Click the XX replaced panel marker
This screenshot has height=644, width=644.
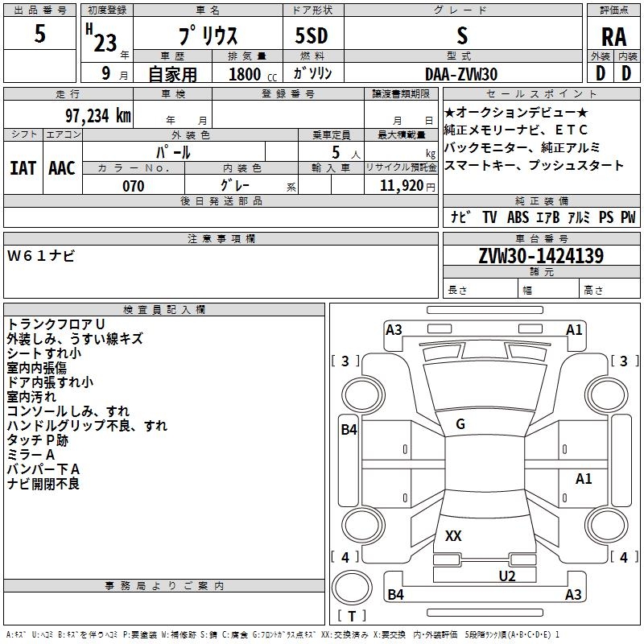(x=453, y=535)
